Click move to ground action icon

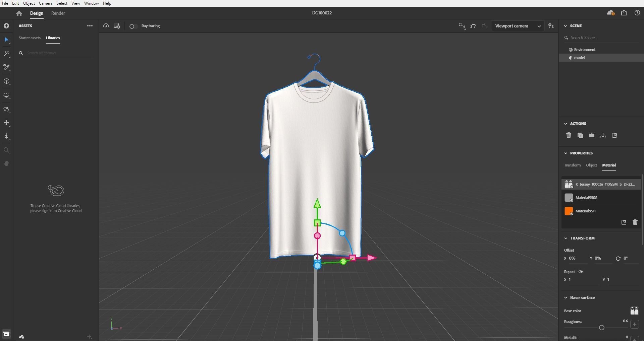603,135
